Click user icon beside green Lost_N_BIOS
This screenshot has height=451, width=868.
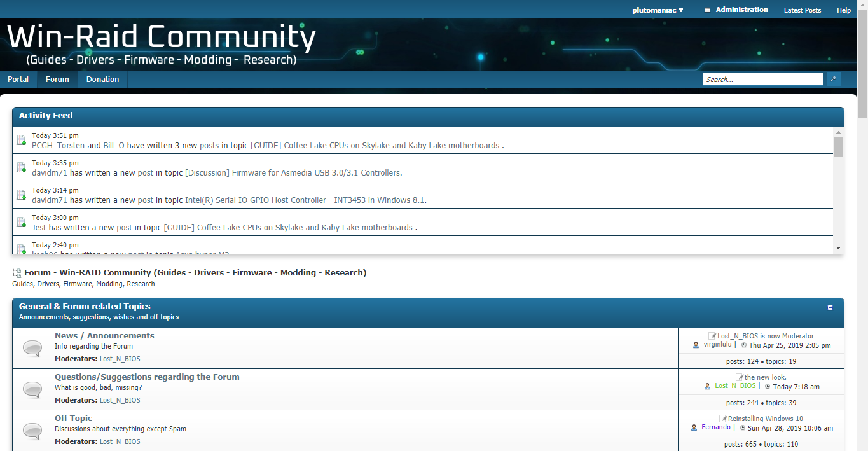tap(708, 387)
